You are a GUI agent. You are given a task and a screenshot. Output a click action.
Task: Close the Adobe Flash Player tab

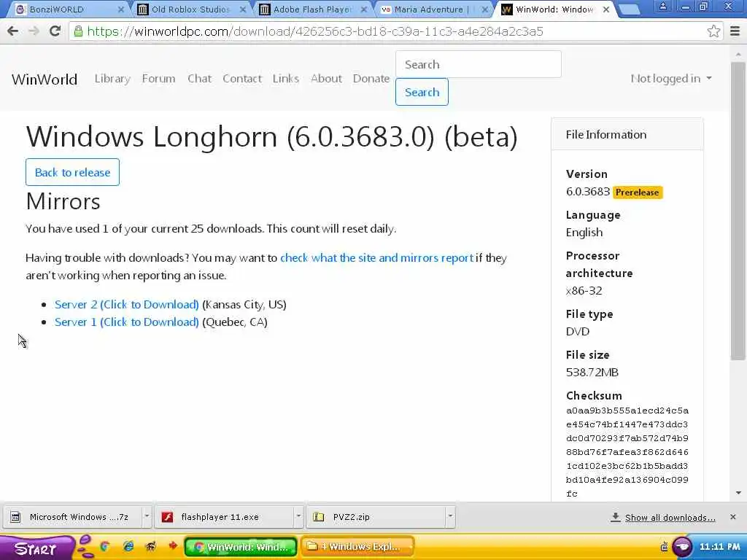pos(364,9)
